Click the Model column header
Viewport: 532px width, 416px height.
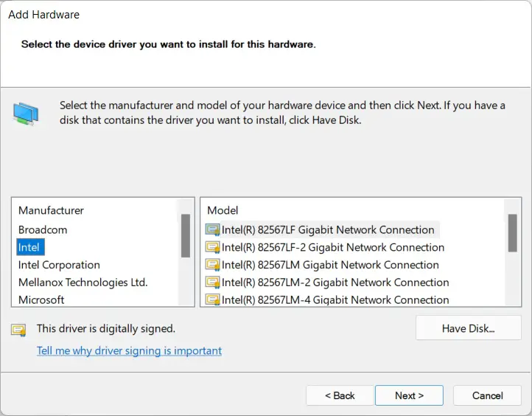pyautogui.click(x=223, y=210)
